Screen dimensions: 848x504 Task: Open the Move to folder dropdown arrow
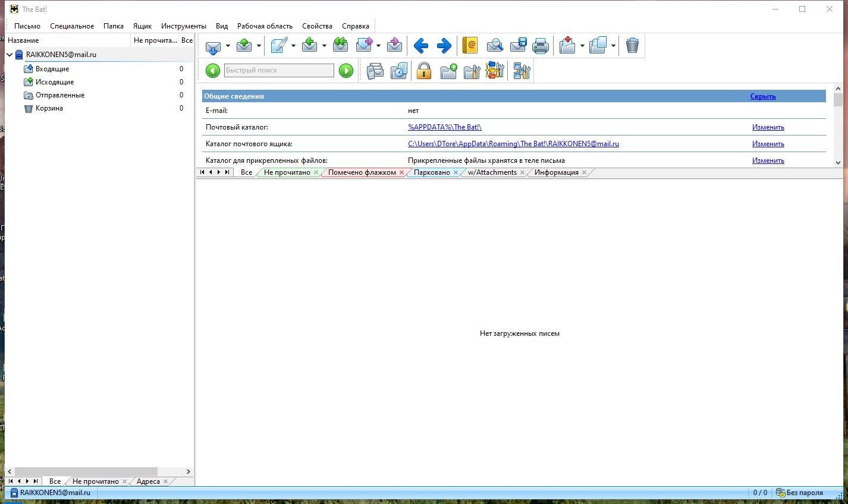(582, 46)
